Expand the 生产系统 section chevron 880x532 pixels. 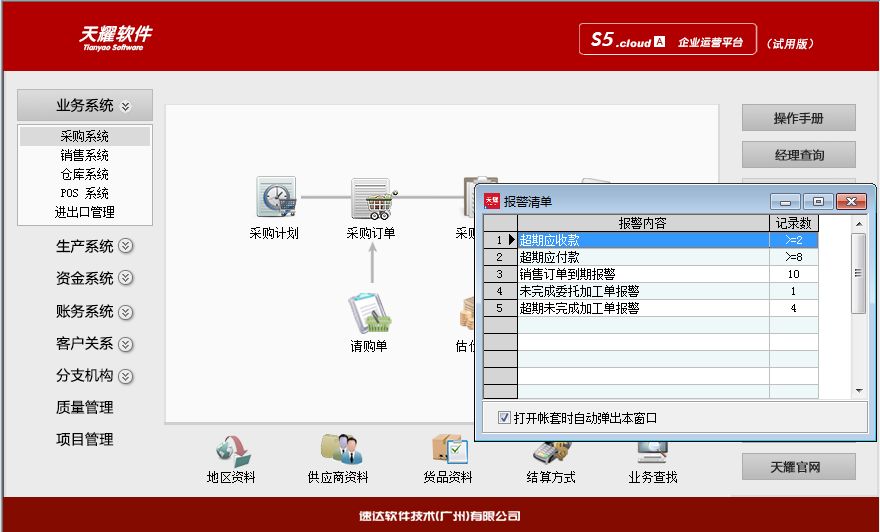[x=126, y=246]
